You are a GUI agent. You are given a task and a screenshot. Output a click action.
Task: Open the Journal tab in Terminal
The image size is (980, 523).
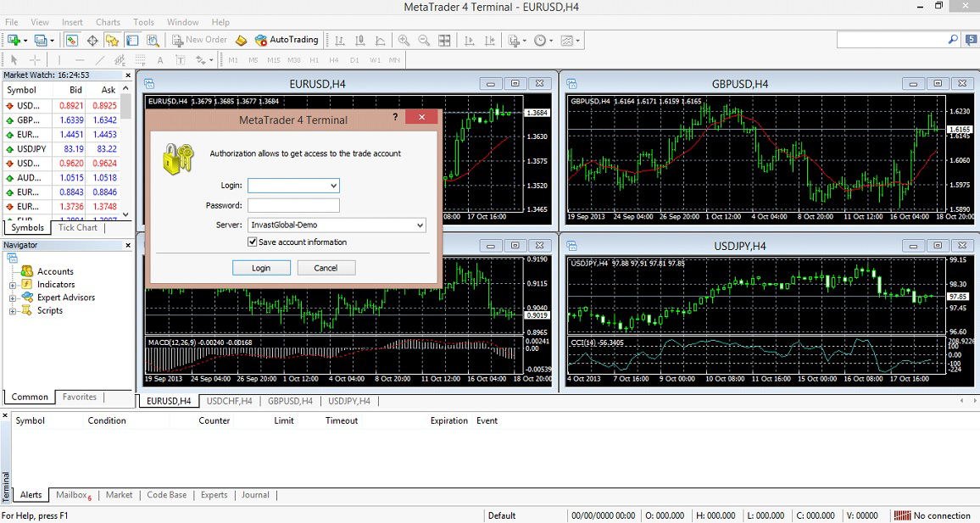(255, 495)
